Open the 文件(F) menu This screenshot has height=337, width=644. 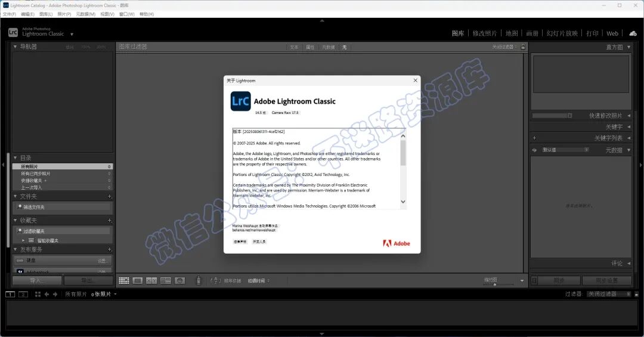(10, 14)
